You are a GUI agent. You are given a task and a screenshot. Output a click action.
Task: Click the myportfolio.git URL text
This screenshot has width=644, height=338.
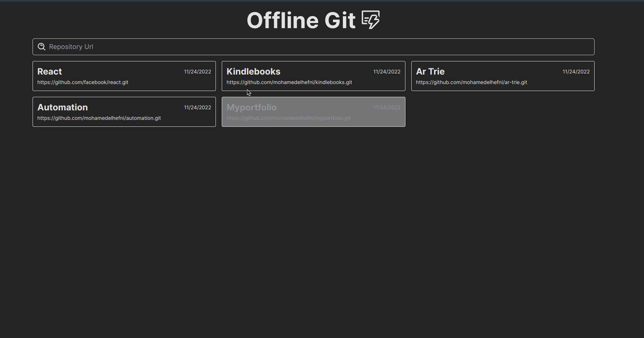point(288,118)
